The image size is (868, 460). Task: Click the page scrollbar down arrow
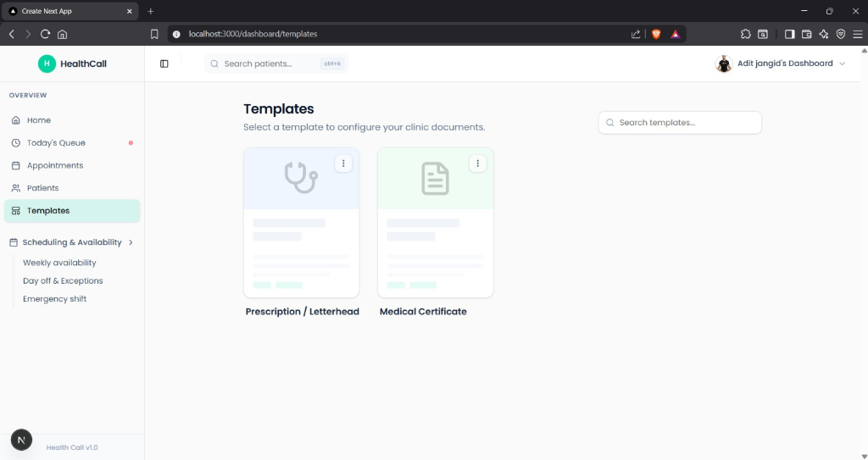[864, 456]
